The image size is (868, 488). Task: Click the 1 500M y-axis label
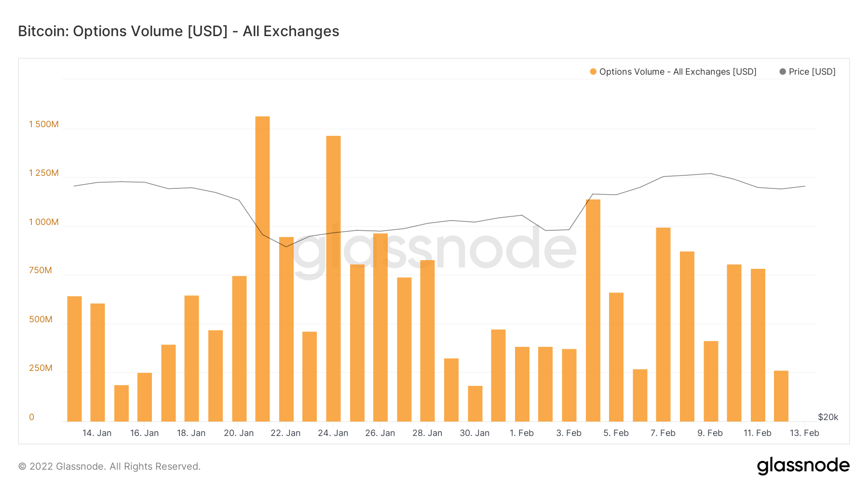pyautogui.click(x=44, y=124)
